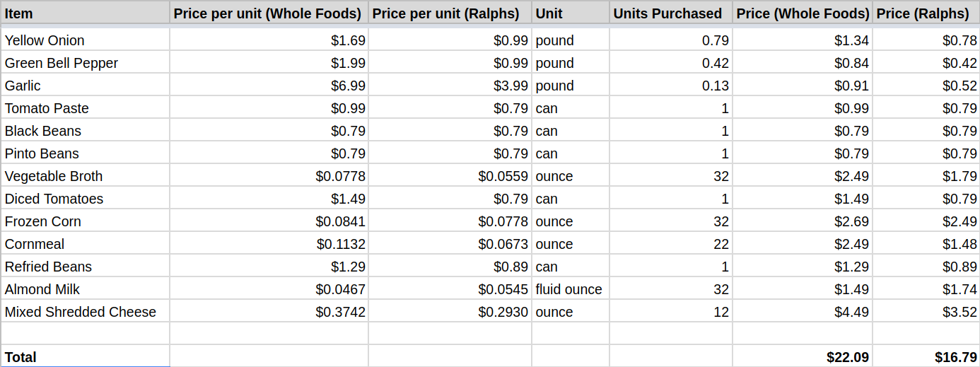Screen dimensions: 980x367
Task: Click the Units Purchased header cell
Action: click(x=669, y=13)
